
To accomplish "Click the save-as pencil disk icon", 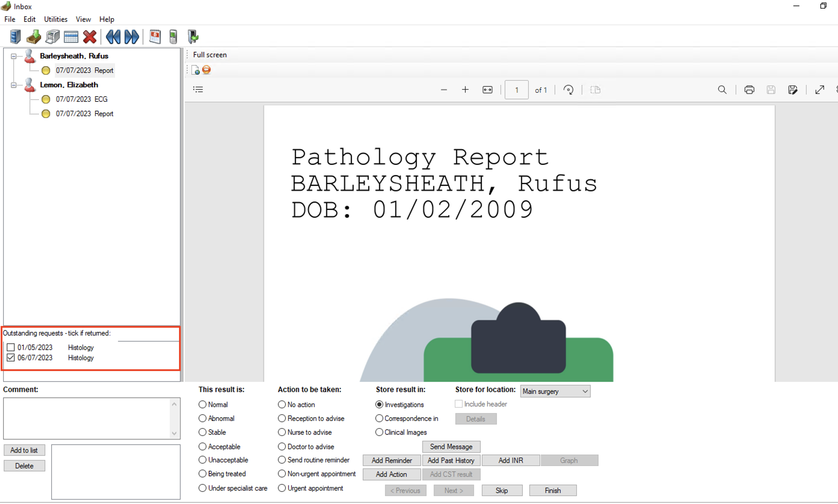I will tap(793, 90).
